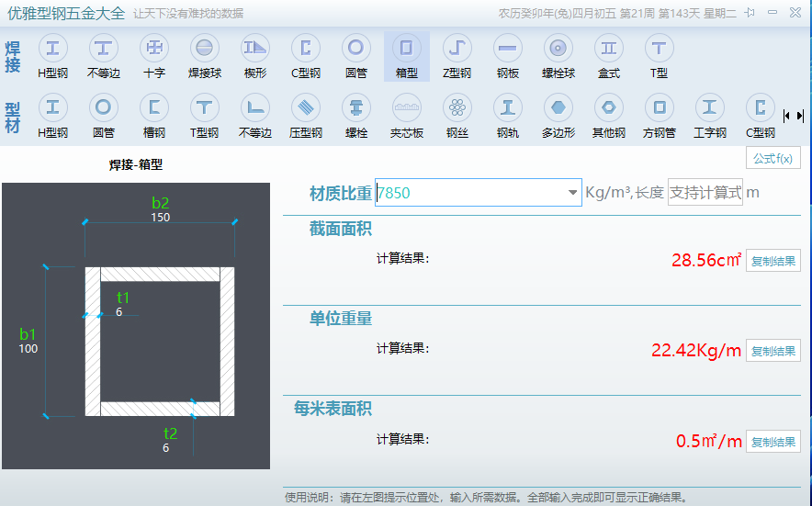Select the 钢轨 profile
This screenshot has height=506, width=812.
507,116
